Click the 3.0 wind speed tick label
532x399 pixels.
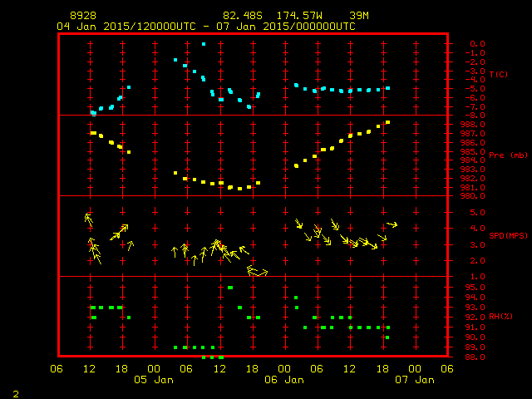click(x=477, y=244)
